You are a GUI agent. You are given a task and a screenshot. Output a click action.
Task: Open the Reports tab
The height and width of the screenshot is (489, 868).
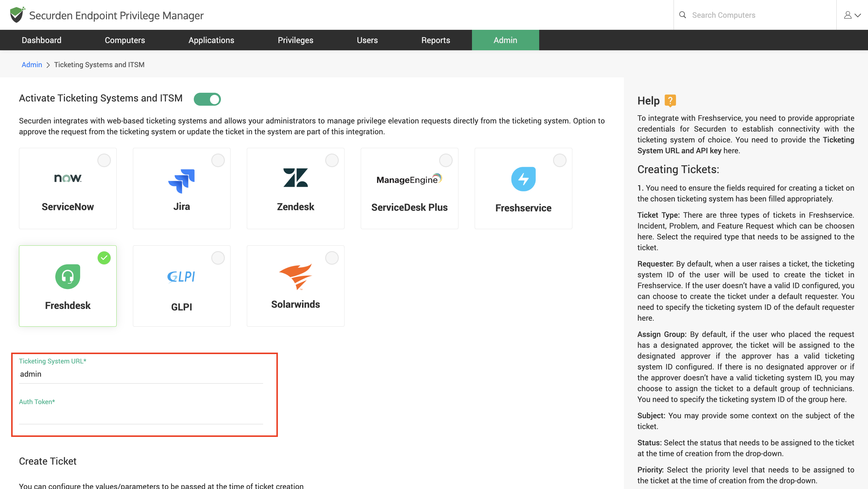coord(436,40)
